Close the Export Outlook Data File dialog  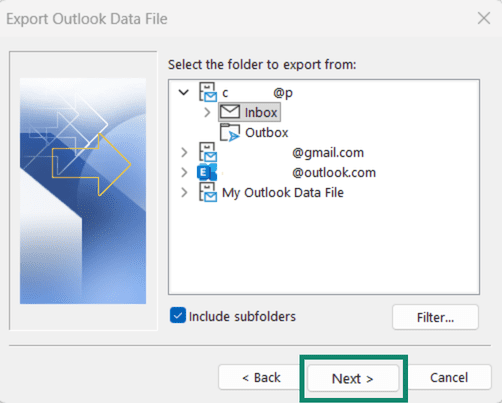[x=484, y=18]
